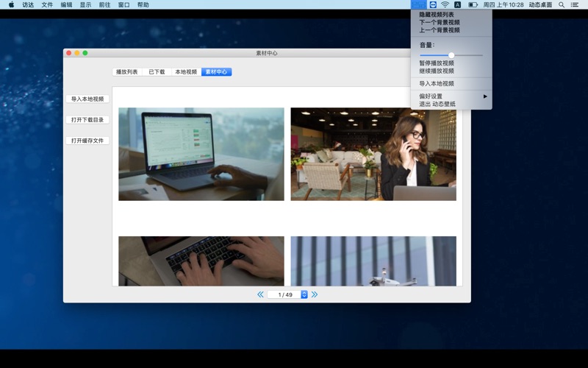Viewport: 588px width, 368px height.
Task: Switch to the 已下载 tab
Action: (x=157, y=72)
